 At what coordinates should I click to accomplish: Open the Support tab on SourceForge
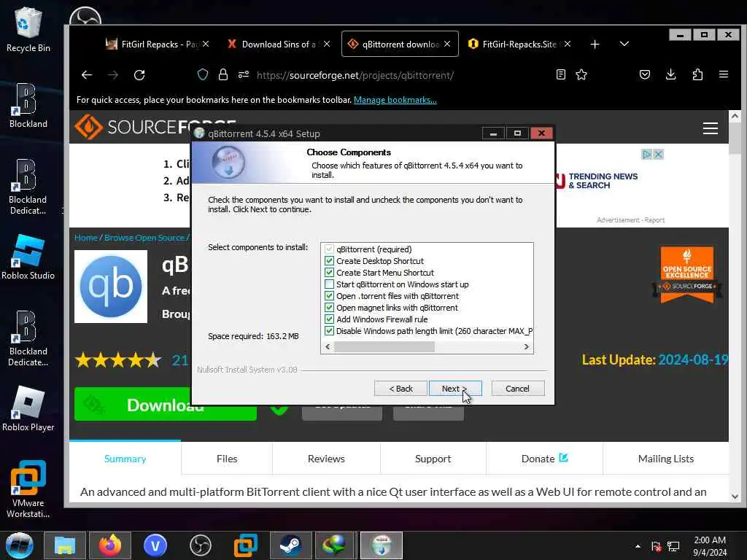pos(433,459)
